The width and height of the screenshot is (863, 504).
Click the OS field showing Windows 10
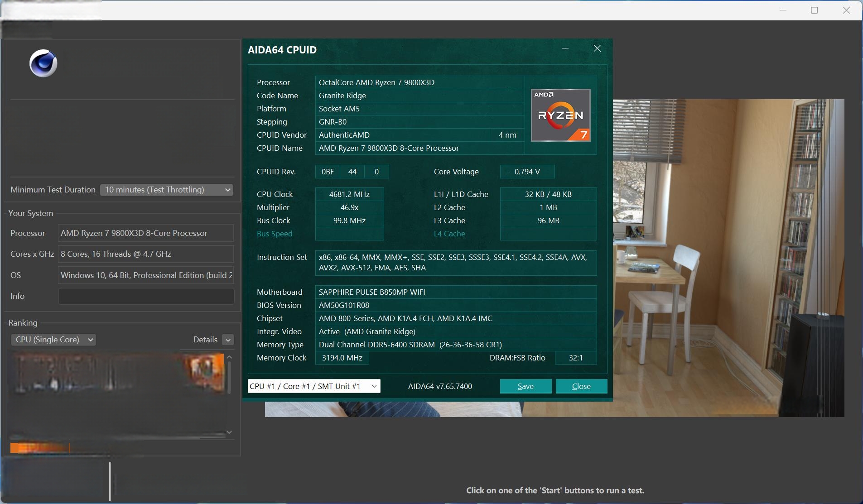(x=146, y=275)
